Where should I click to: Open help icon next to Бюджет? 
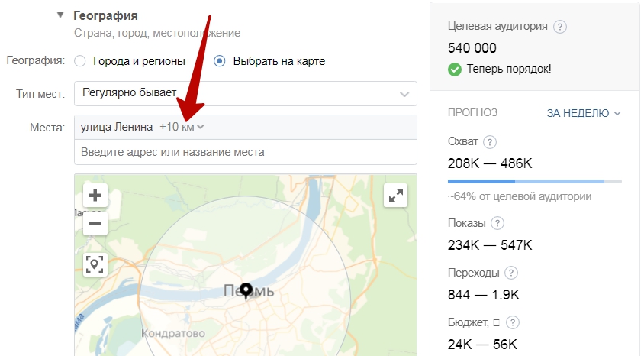(x=513, y=322)
